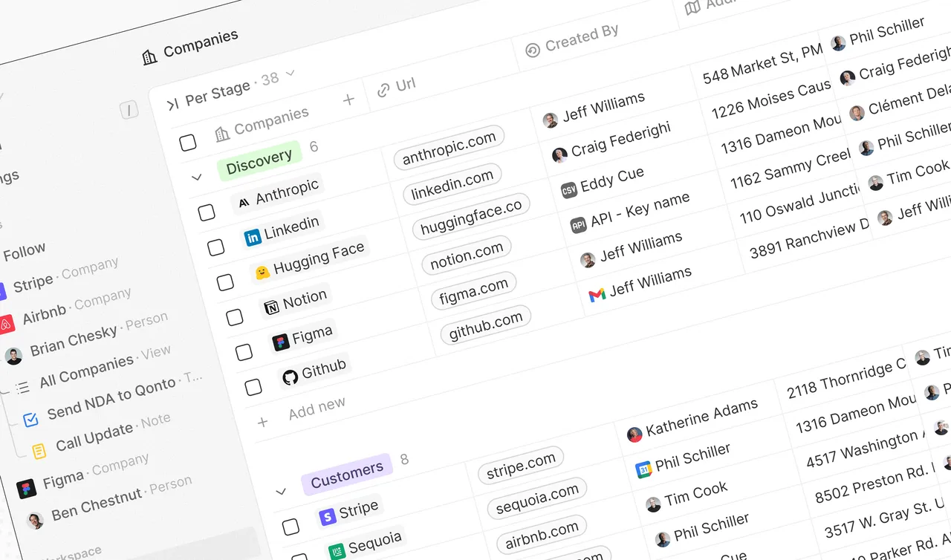
Task: Click the list icon beside All Companies
Action: (x=23, y=387)
